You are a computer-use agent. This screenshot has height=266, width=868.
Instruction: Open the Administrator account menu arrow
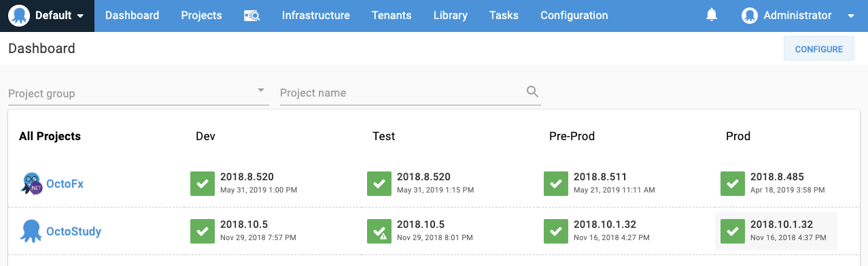(x=851, y=16)
